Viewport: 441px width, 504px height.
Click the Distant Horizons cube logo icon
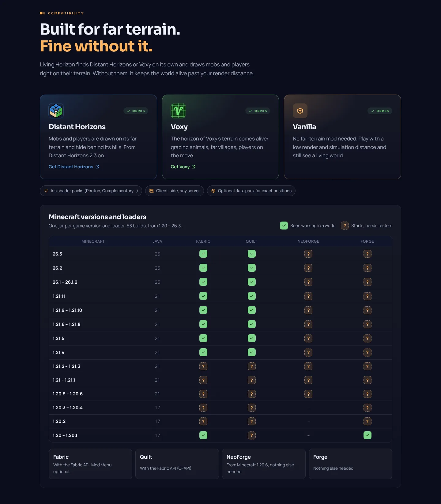tap(56, 111)
